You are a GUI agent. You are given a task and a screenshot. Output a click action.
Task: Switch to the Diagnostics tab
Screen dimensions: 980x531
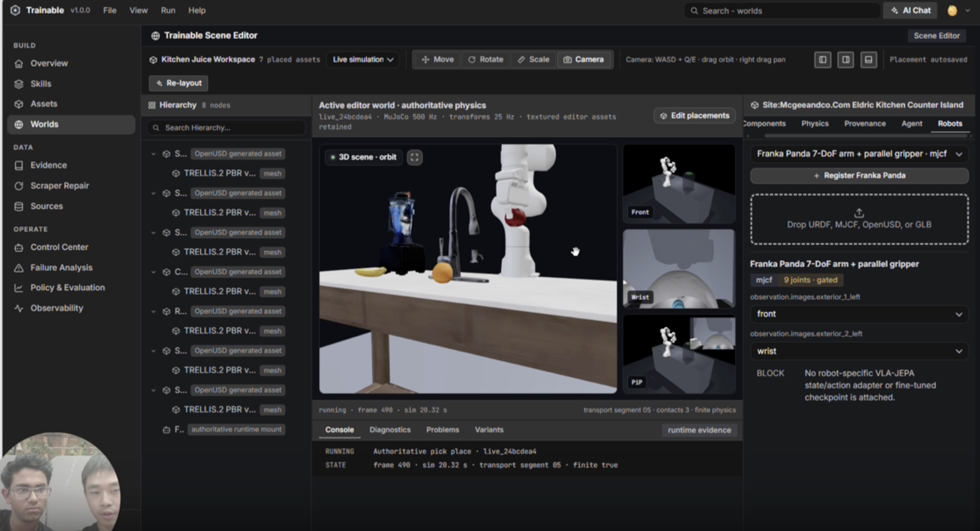(390, 430)
